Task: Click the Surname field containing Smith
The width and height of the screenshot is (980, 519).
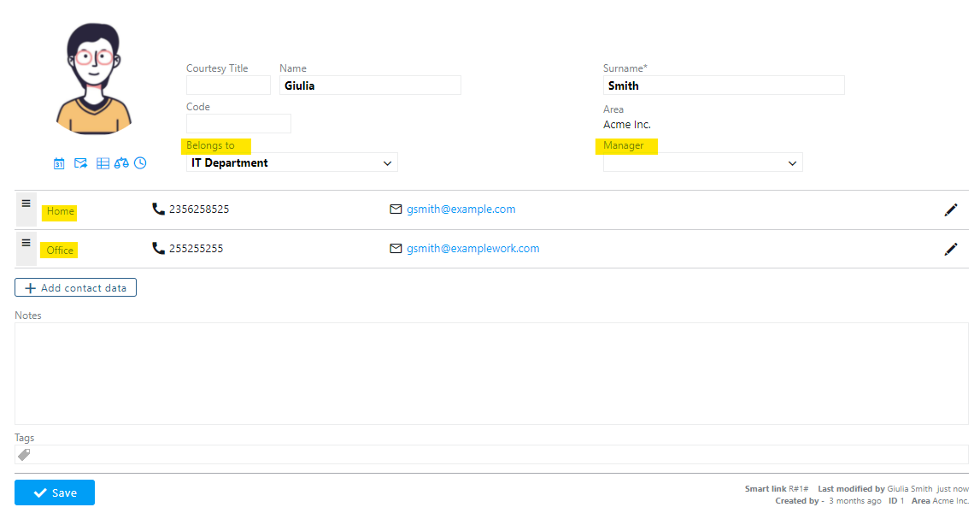Action: pyautogui.click(x=723, y=86)
